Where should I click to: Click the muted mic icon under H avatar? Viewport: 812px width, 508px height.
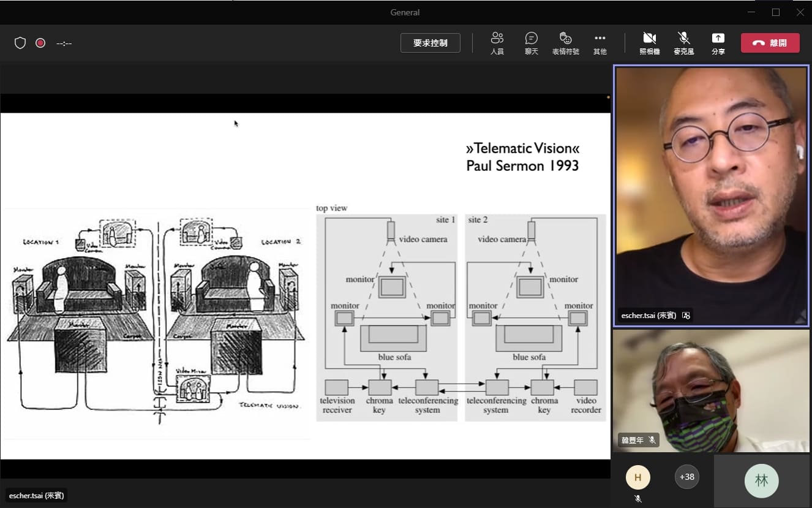(637, 499)
